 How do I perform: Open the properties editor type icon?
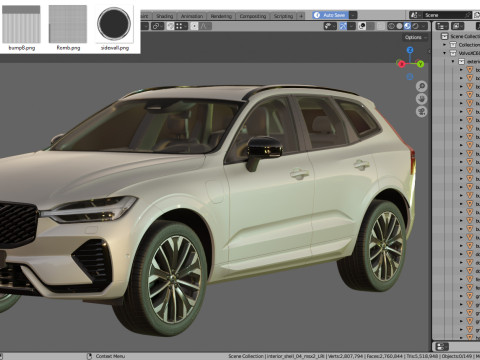point(442,346)
